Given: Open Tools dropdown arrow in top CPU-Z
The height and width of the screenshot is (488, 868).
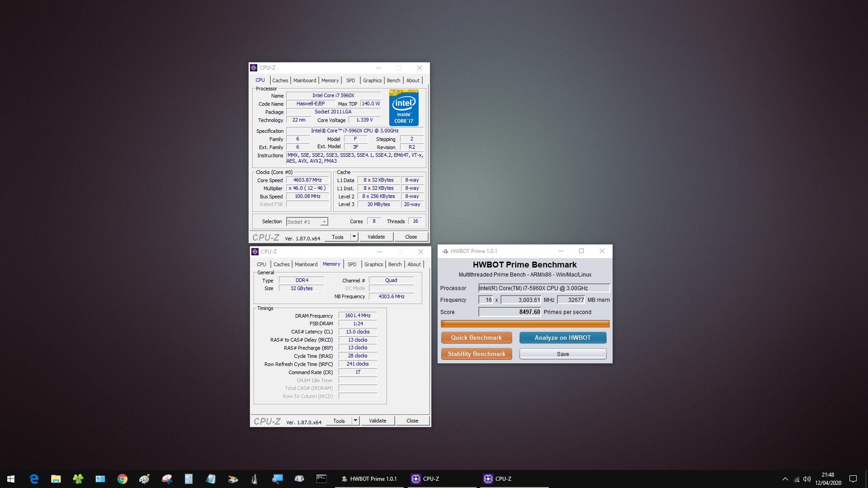Looking at the screenshot, I should click(354, 237).
